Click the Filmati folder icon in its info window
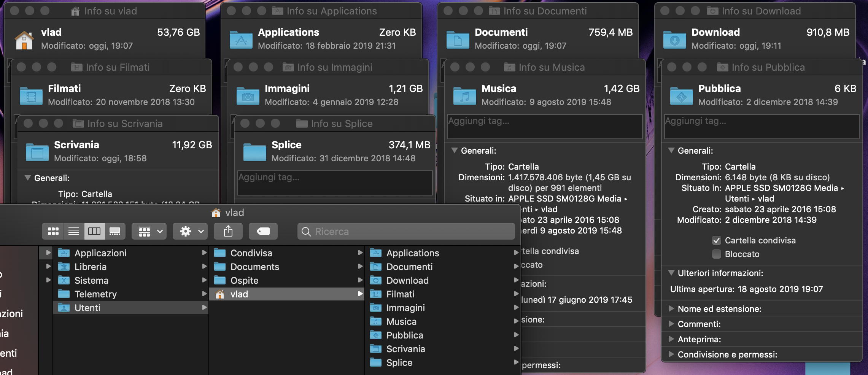Viewport: 868px width, 375px height. point(31,96)
